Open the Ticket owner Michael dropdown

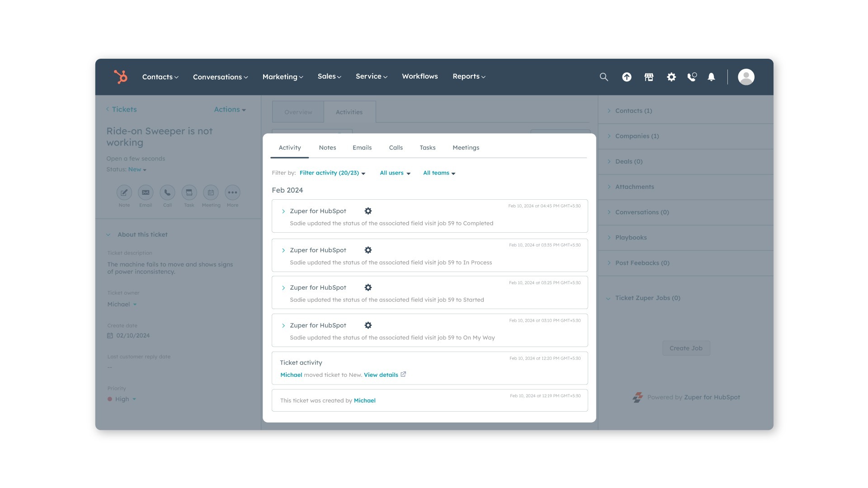tap(122, 304)
